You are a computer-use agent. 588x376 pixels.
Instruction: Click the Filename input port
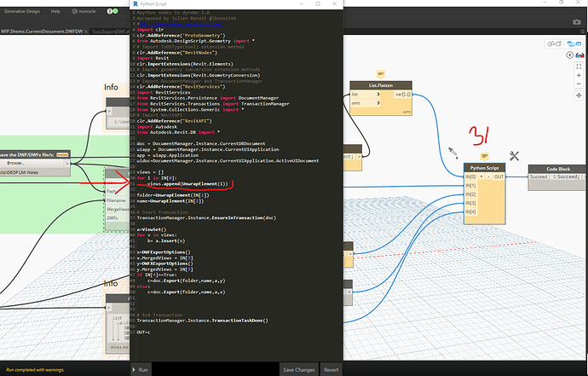pos(116,200)
